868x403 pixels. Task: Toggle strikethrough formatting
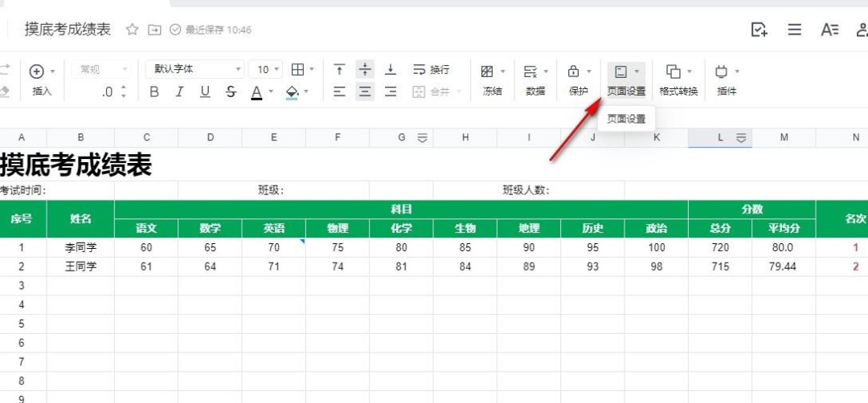(x=231, y=92)
